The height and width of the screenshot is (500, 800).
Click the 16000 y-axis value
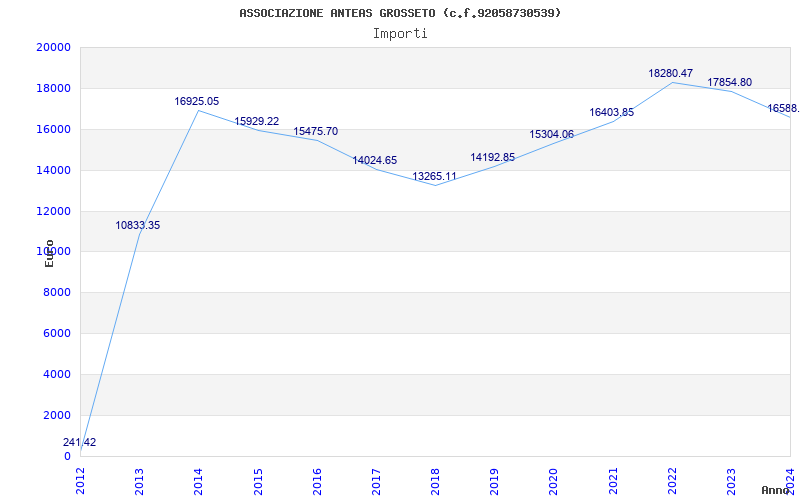[x=53, y=129]
